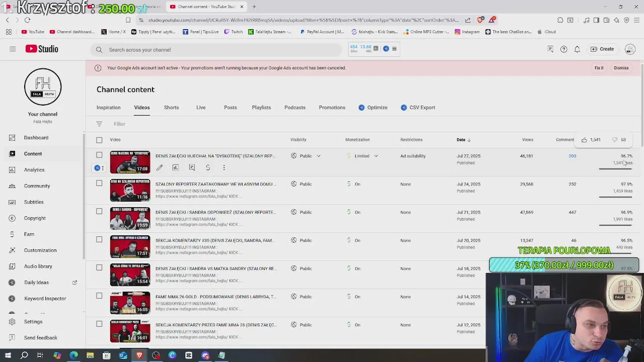The image size is (644, 362).
Task: Click the Fix it button in the banner
Action: [599, 68]
